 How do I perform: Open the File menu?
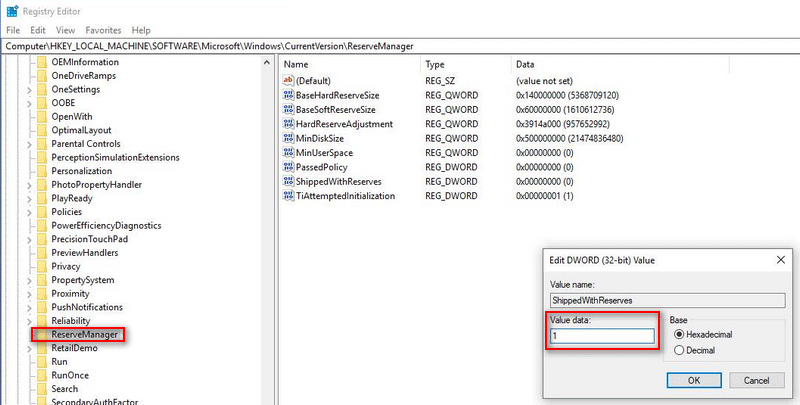pos(13,30)
